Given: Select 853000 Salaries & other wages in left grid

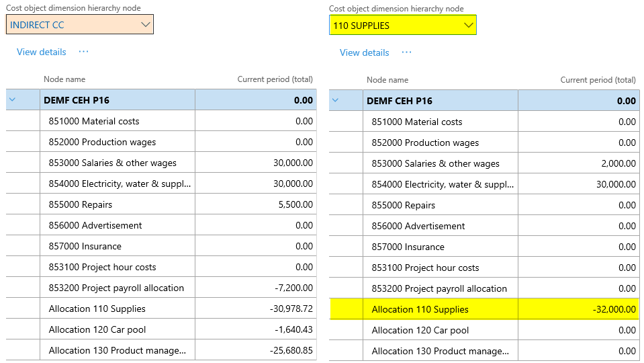Looking at the screenshot, I should coord(113,163).
